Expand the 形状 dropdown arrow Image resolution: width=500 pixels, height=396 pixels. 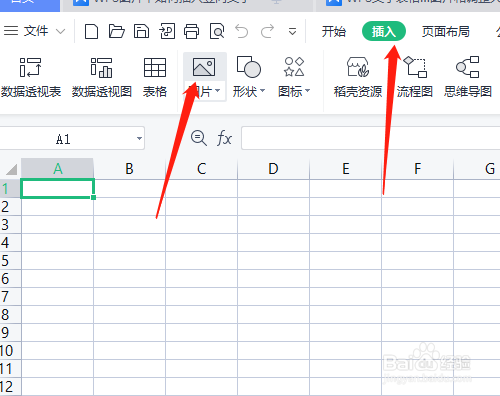click(262, 91)
